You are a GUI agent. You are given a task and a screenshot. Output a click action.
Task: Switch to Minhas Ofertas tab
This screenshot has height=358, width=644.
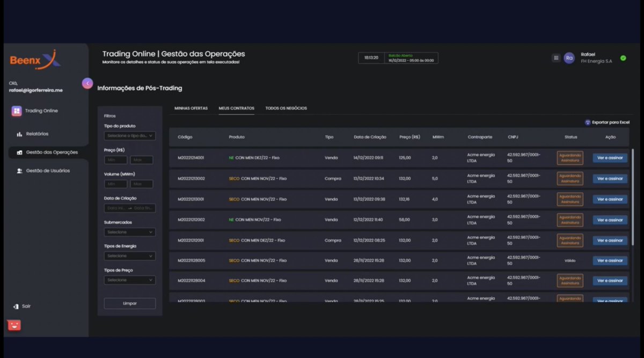coord(191,108)
